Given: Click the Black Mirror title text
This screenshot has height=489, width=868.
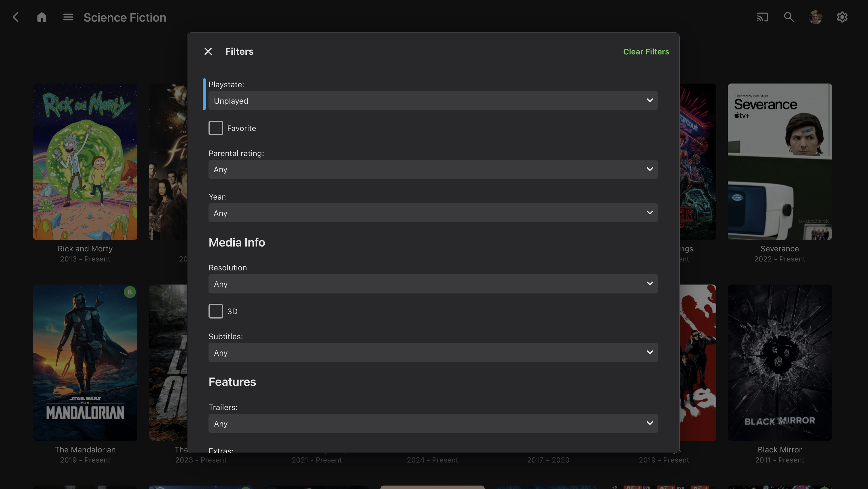Looking at the screenshot, I should (779, 450).
